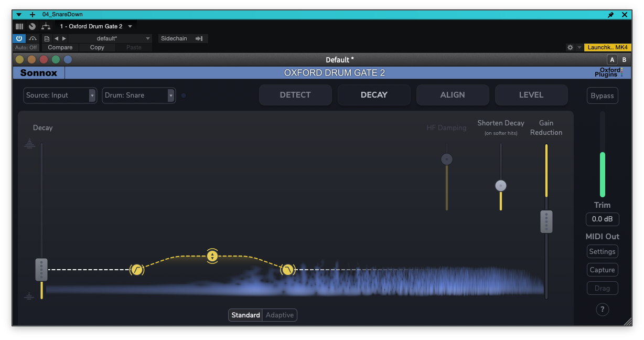This screenshot has width=644, height=340.
Task: Open the channel editor view icon
Action: pyautogui.click(x=19, y=26)
